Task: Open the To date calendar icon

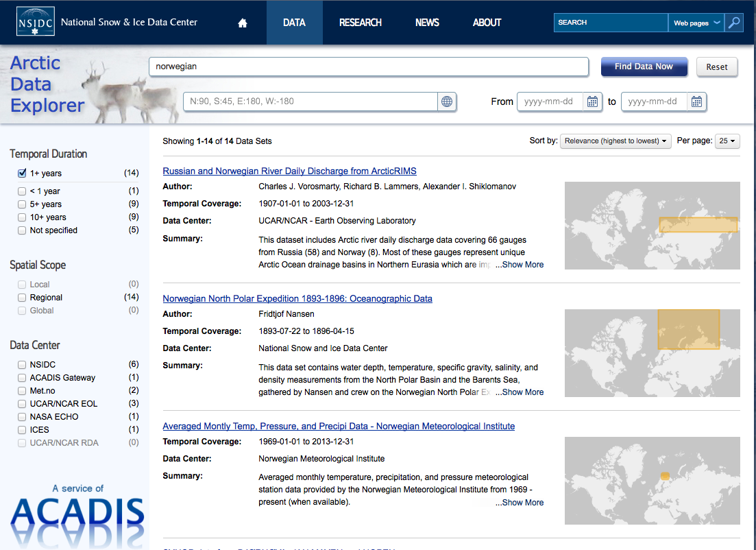Action: point(696,101)
